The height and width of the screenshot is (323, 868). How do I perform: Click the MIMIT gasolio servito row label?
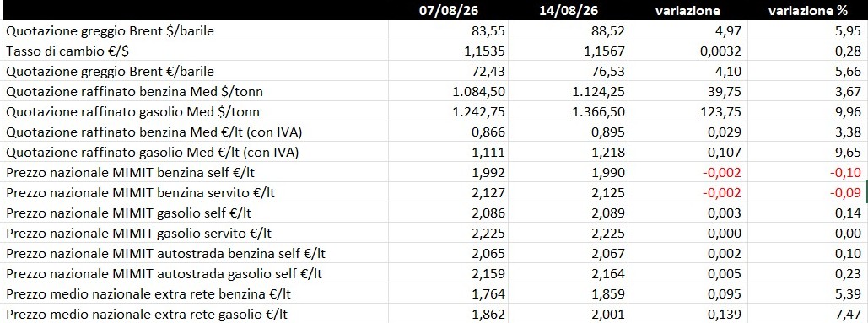point(139,234)
